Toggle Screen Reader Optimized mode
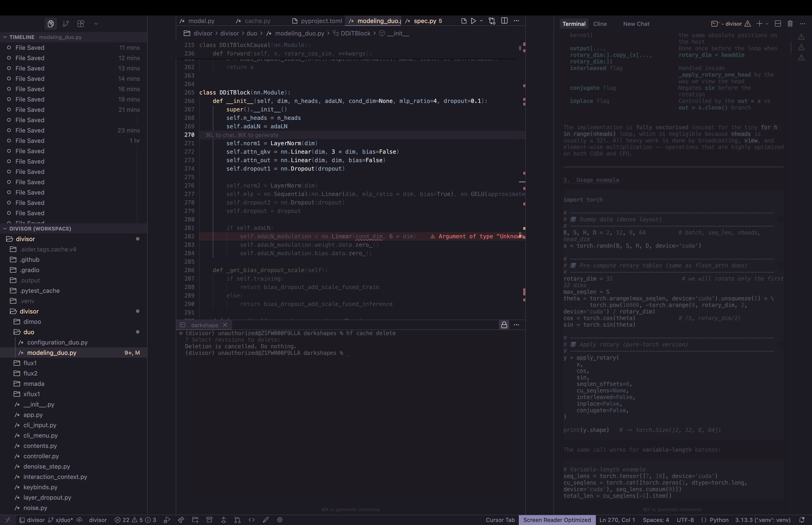812x525 pixels. click(557, 520)
